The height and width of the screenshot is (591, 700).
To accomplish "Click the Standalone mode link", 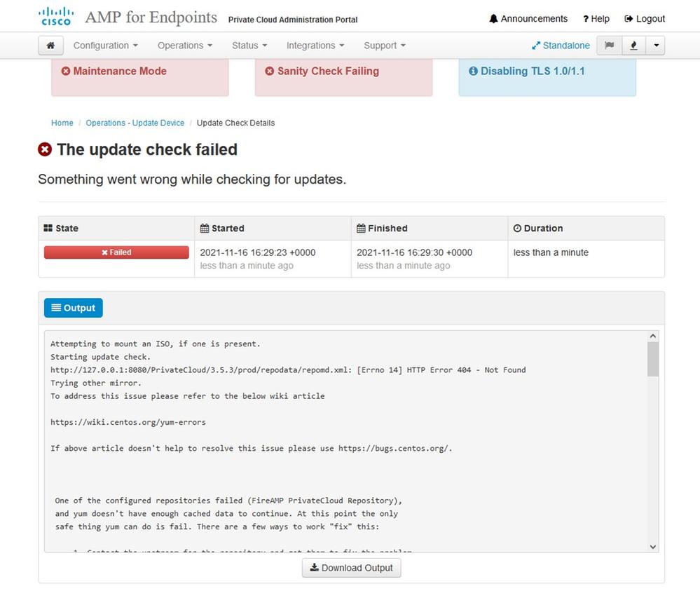I will point(561,46).
